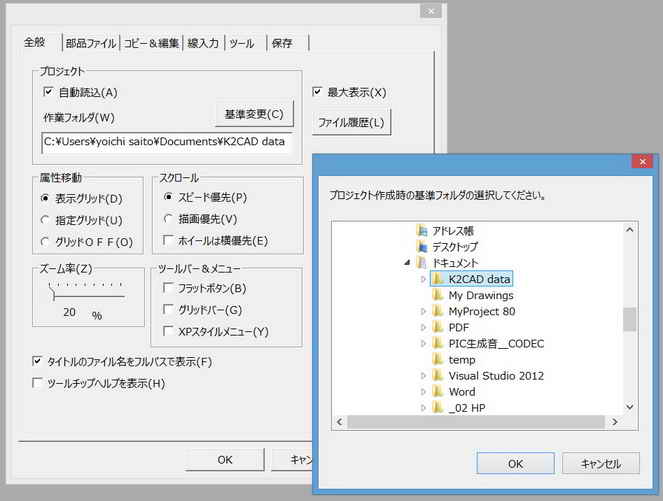Click the folder tree scroll left arrow
663x501 pixels.
click(340, 422)
